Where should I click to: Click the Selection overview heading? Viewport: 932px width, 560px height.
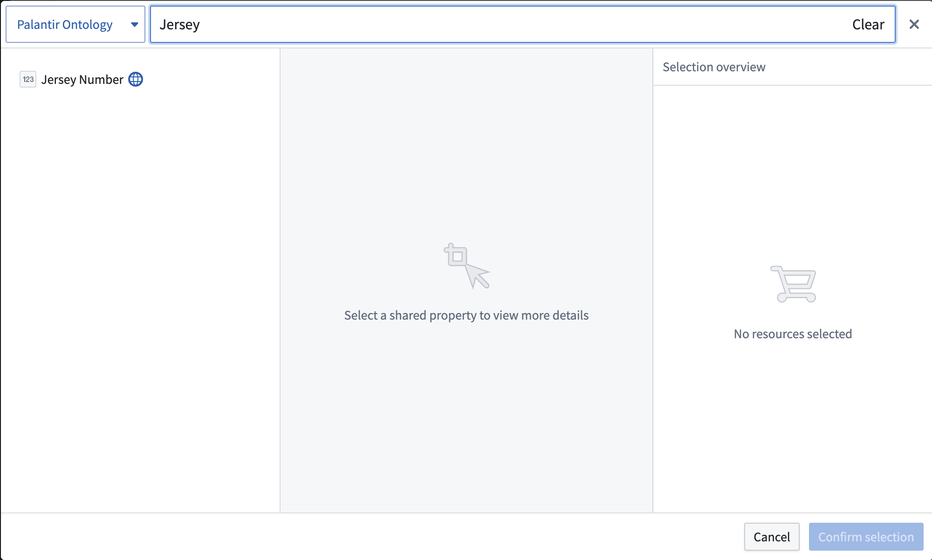(714, 67)
